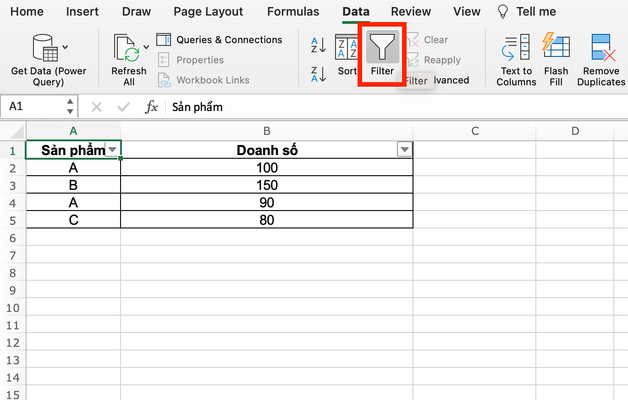The height and width of the screenshot is (400, 628).
Task: Select column C header
Action: pos(475,131)
